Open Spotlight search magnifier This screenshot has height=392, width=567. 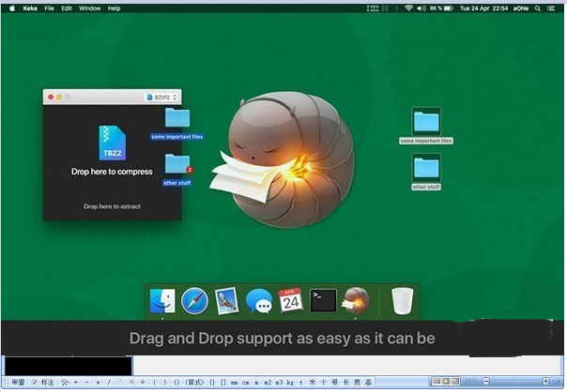(538, 8)
